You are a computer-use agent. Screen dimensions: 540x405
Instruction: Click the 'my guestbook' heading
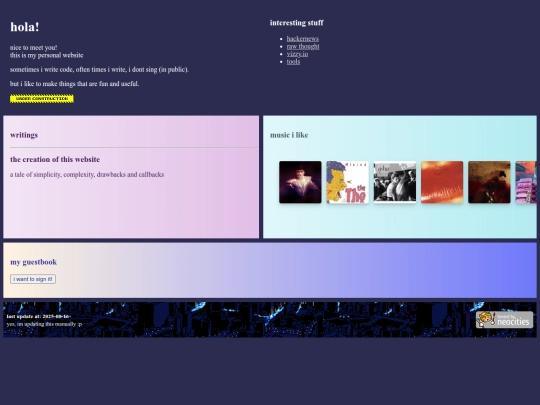[x=33, y=262]
